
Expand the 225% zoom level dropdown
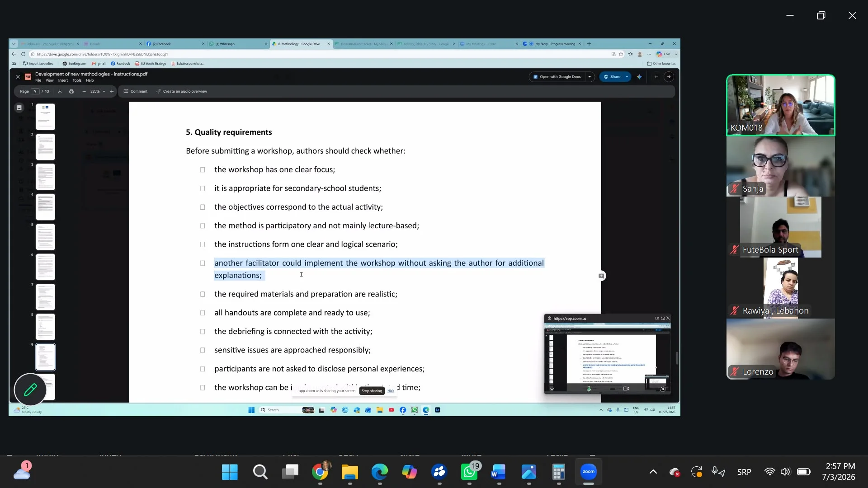coord(104,91)
